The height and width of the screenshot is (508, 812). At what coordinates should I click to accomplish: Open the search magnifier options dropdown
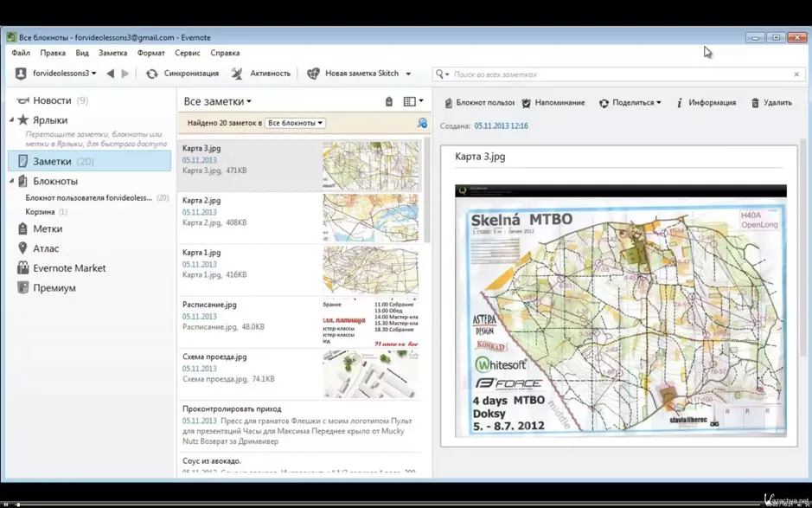coord(442,74)
